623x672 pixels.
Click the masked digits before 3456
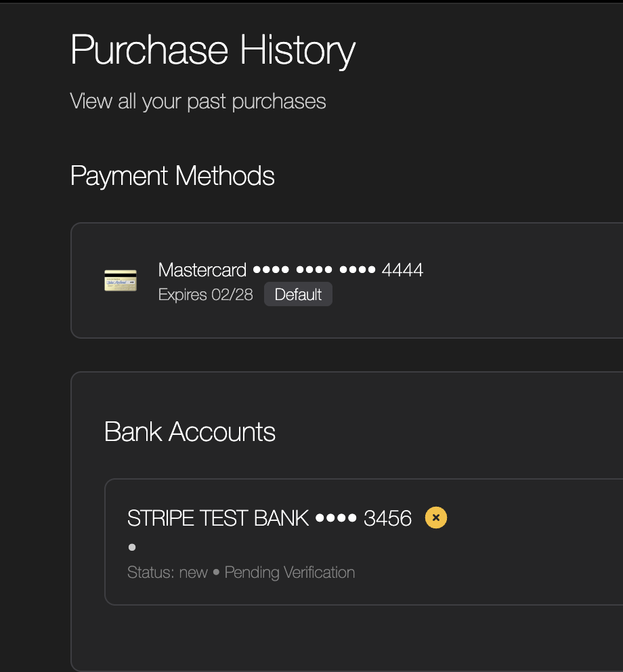click(335, 518)
